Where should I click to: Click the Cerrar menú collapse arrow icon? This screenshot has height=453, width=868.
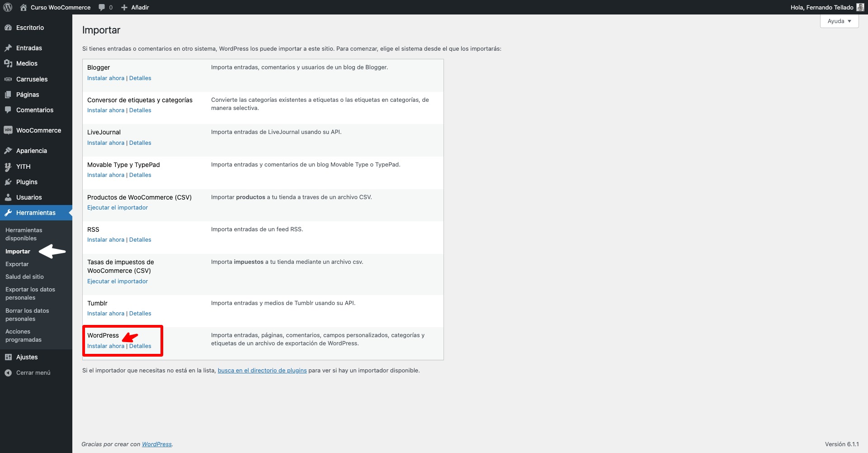(x=8, y=373)
